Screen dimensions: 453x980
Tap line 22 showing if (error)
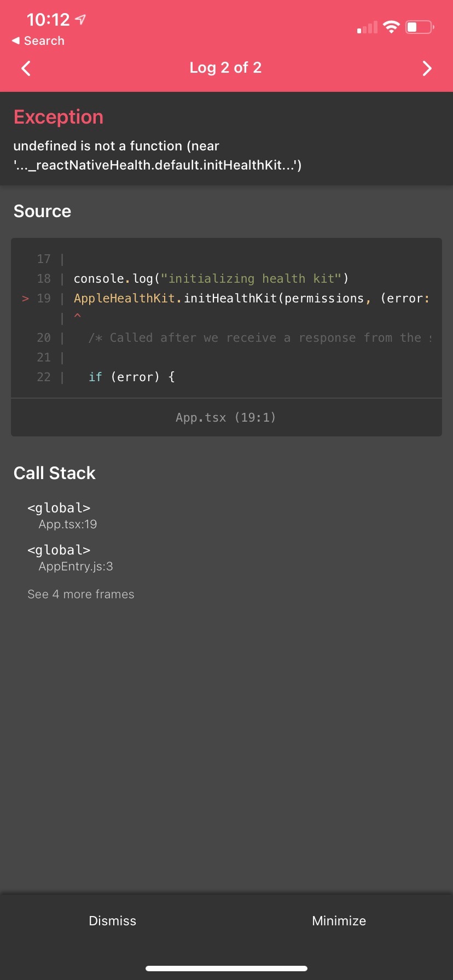[133, 377]
